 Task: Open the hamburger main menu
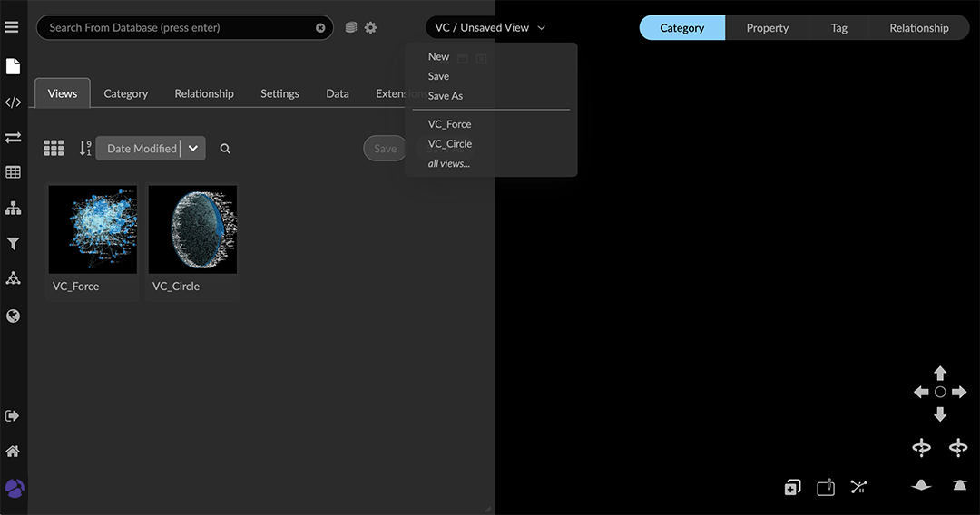pos(12,27)
